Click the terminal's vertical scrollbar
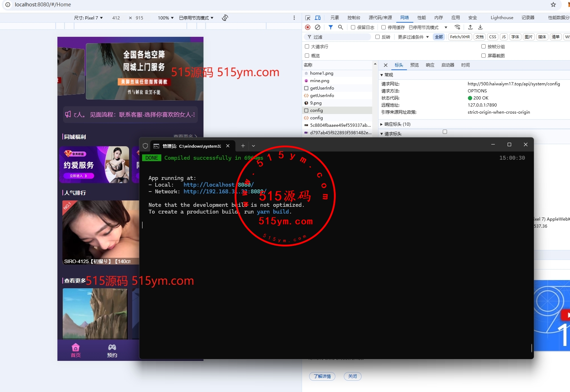 pos(531,348)
